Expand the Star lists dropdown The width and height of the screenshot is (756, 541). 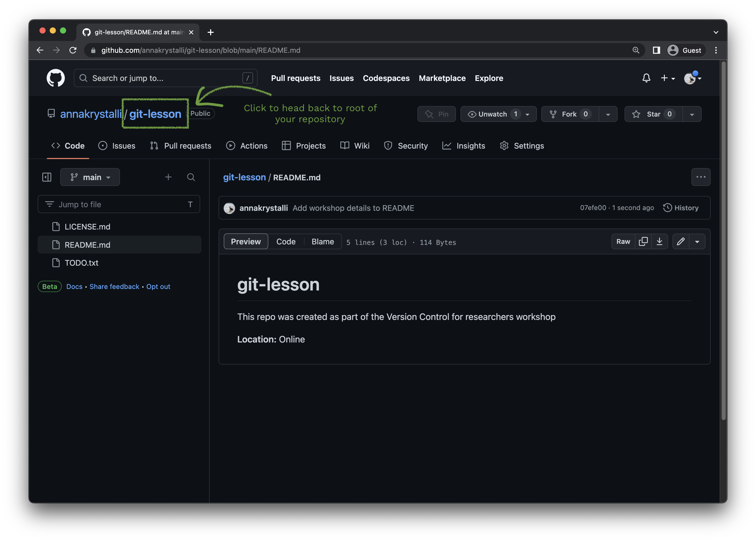pos(691,114)
